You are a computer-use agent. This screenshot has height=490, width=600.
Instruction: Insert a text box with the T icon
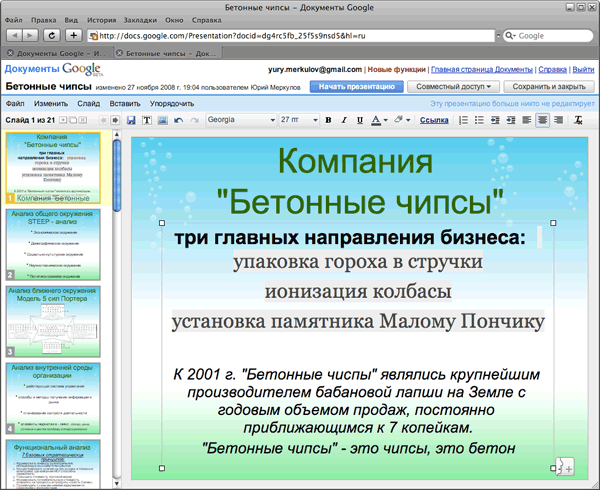(147, 120)
